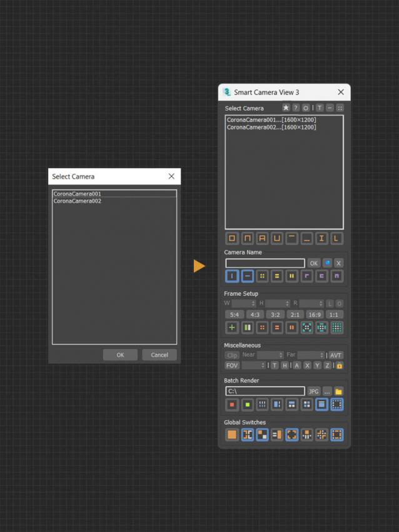
Task: Click the yellow four-dots icon under Camera Name
Action: coord(262,276)
